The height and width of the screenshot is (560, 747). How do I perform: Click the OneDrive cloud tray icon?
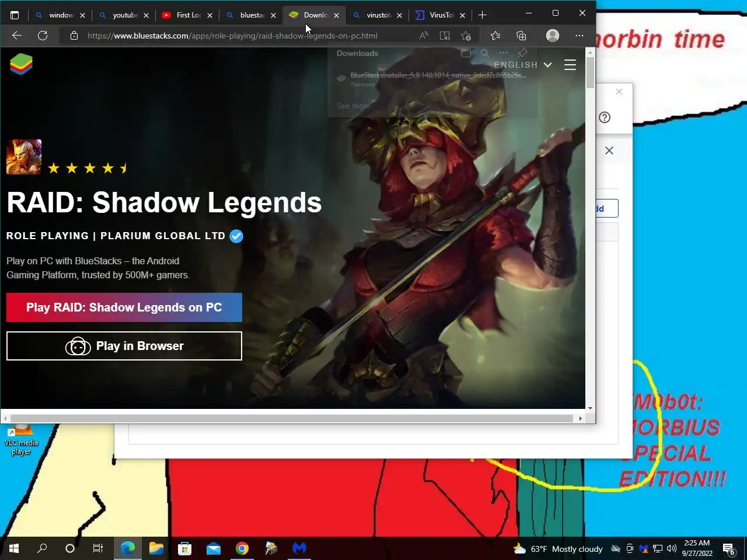point(615,549)
